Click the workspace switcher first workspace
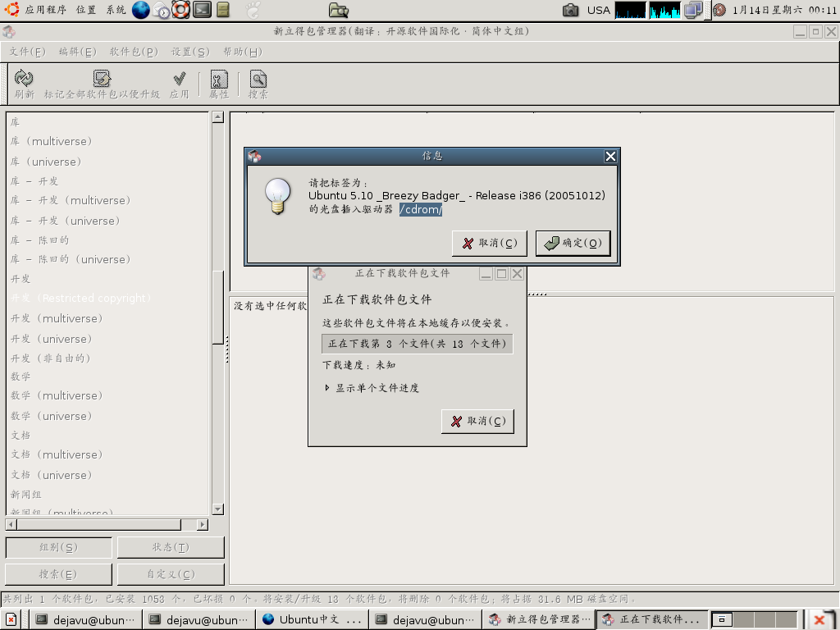 722,620
